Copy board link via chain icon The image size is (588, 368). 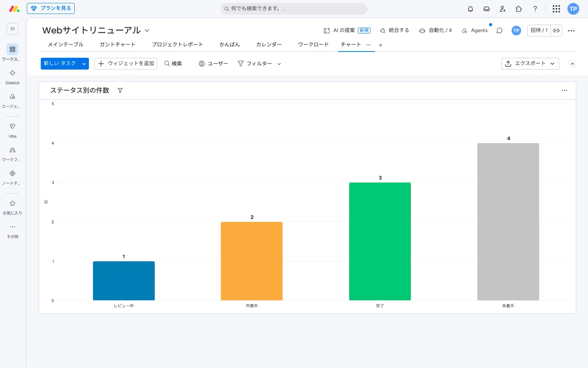tap(556, 31)
